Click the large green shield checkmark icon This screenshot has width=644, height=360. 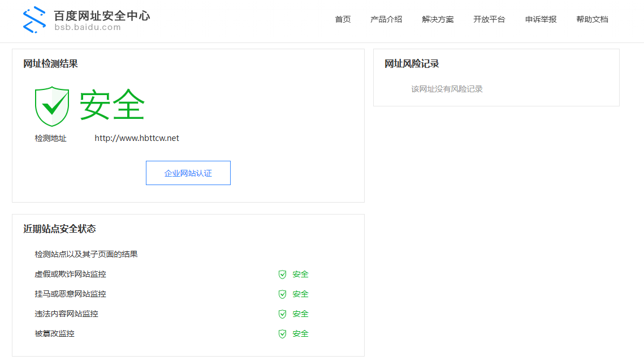[52, 106]
